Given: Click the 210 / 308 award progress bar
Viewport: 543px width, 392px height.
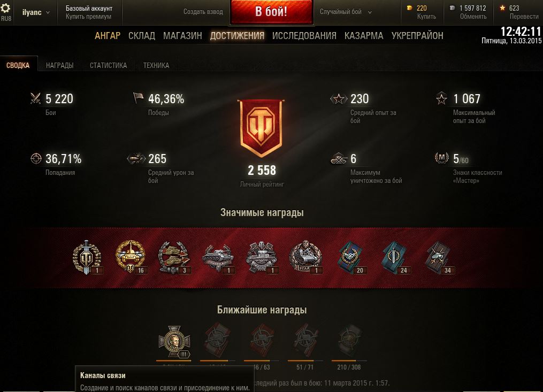Looking at the screenshot, I should (349, 360).
